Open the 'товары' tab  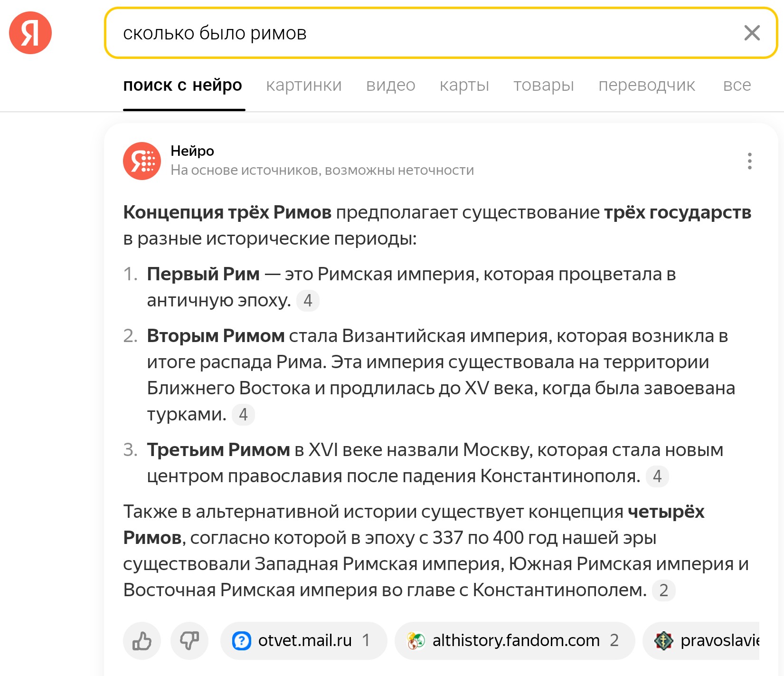point(544,85)
